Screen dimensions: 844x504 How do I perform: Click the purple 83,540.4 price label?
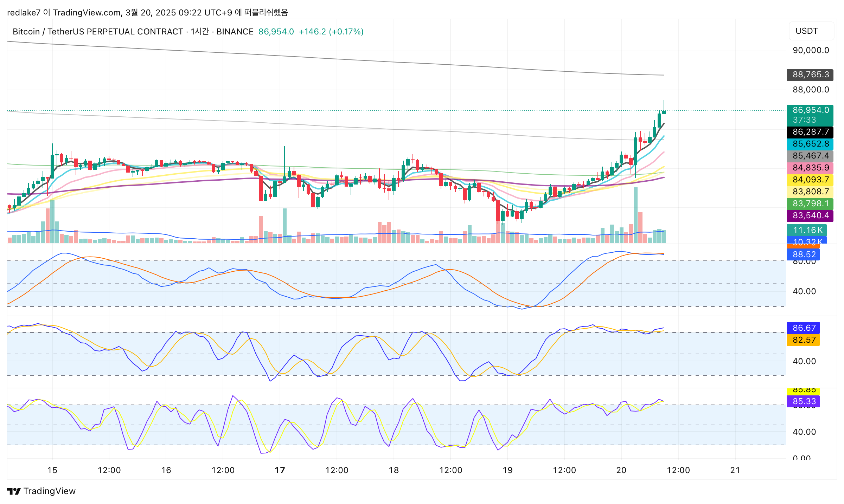pos(810,216)
